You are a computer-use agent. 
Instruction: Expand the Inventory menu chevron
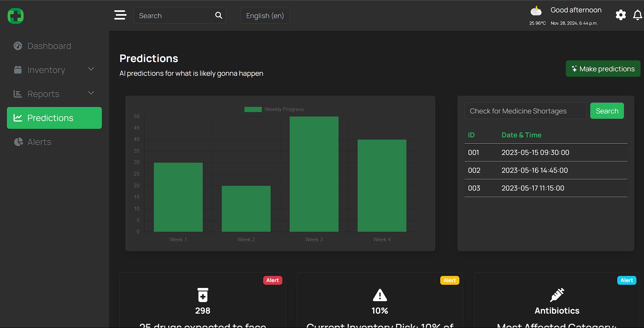(x=91, y=69)
